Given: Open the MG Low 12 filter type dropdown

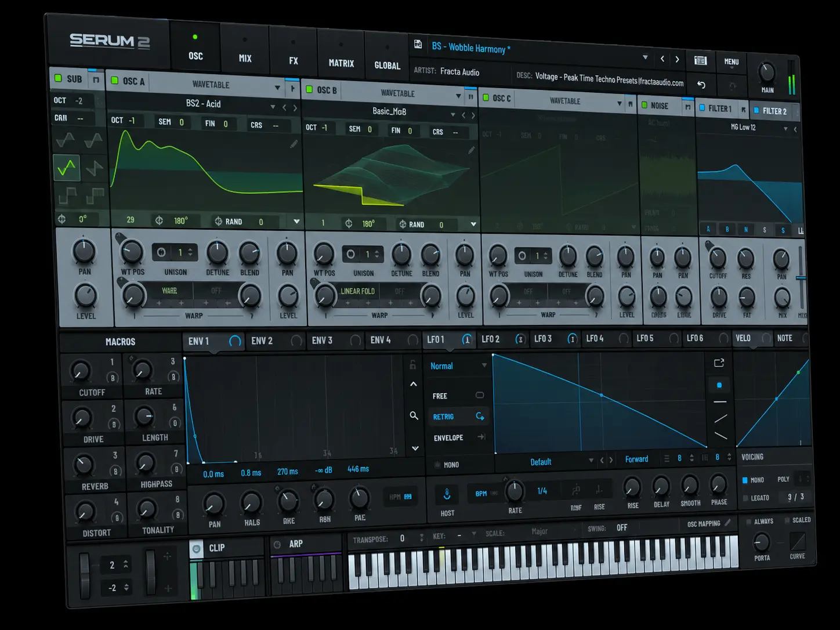Looking at the screenshot, I should [785, 129].
